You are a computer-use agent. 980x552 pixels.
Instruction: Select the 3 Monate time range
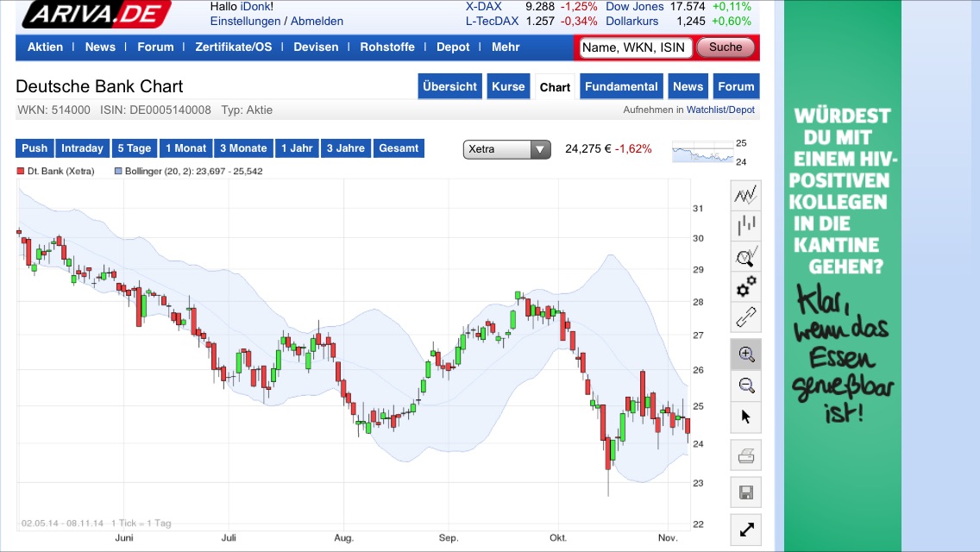tap(243, 148)
